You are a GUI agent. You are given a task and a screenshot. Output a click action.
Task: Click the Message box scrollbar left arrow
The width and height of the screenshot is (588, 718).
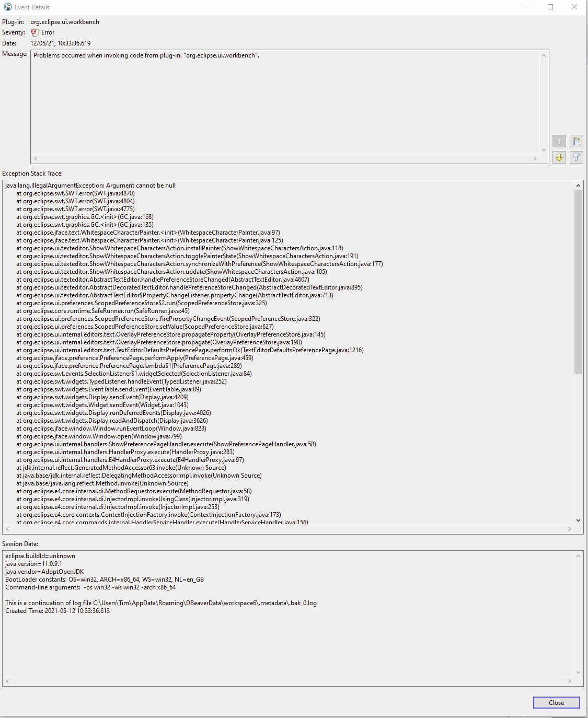(35, 158)
